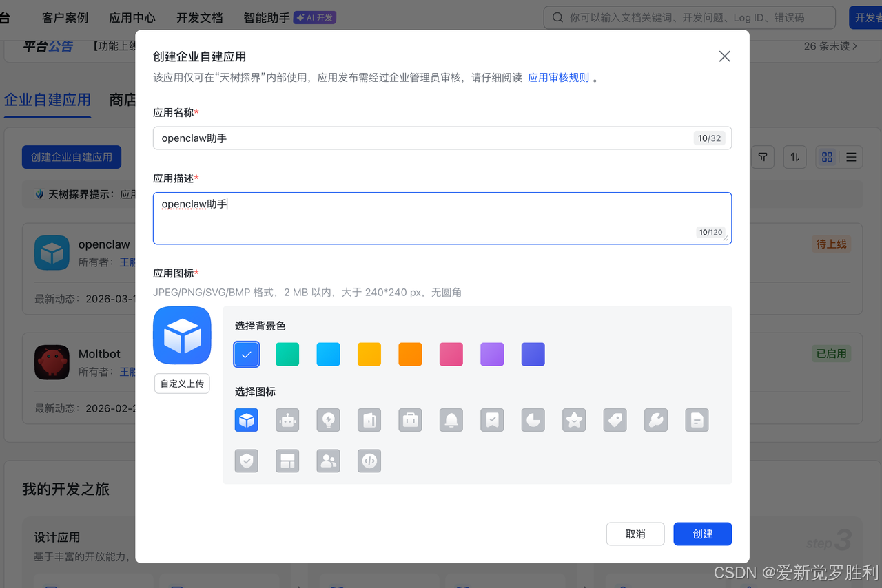882x588 pixels.
Task: Click the top search box
Action: 689,18
